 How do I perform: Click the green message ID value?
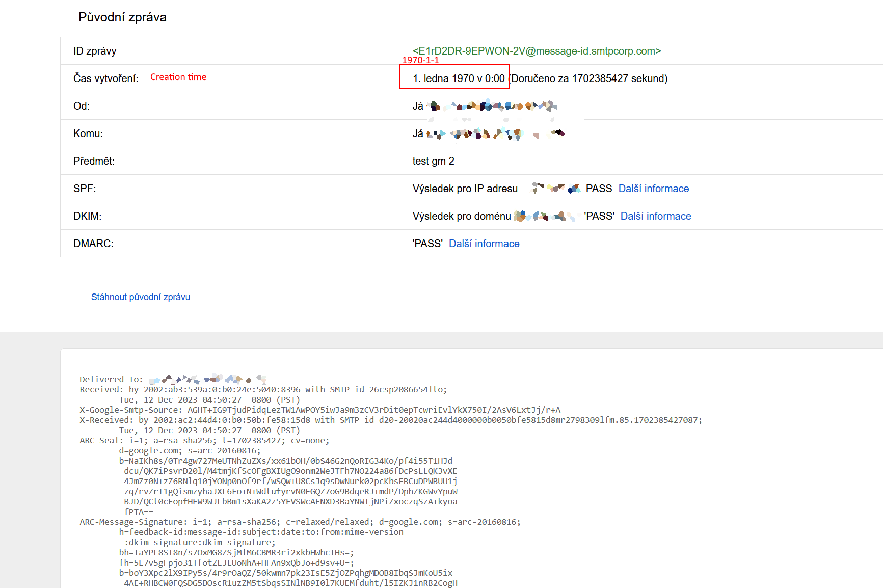[537, 51]
